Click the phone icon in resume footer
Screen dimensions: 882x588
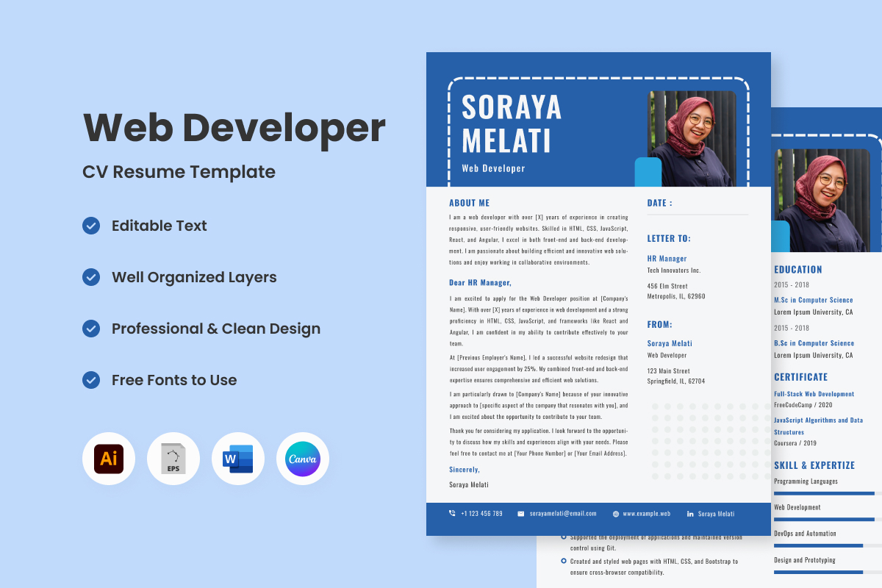click(x=452, y=514)
